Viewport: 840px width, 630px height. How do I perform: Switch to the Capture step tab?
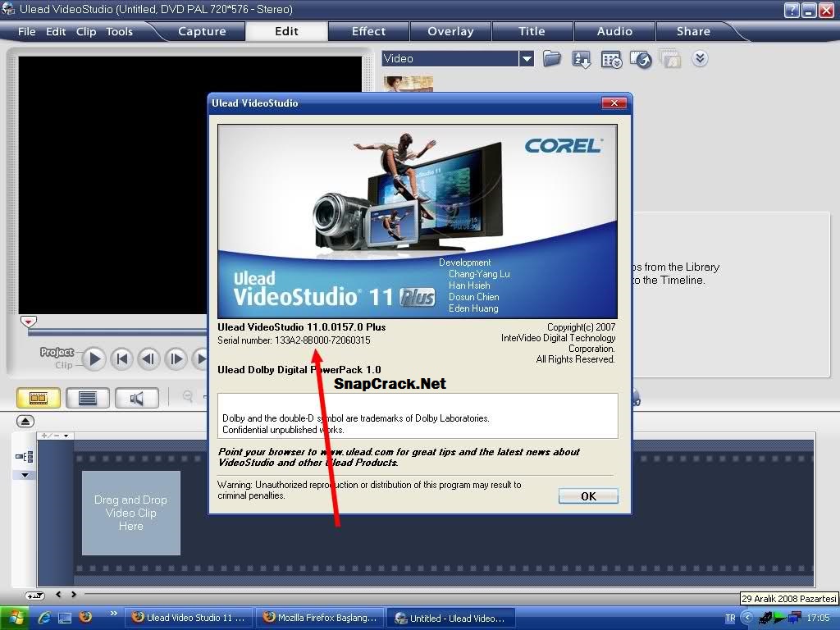[x=202, y=31]
